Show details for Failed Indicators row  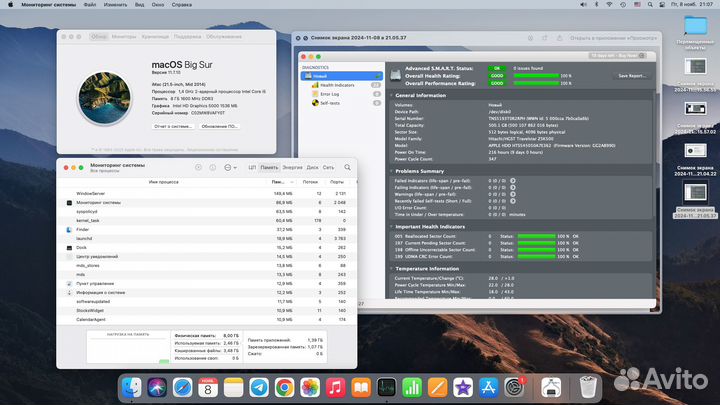pyautogui.click(x=513, y=181)
